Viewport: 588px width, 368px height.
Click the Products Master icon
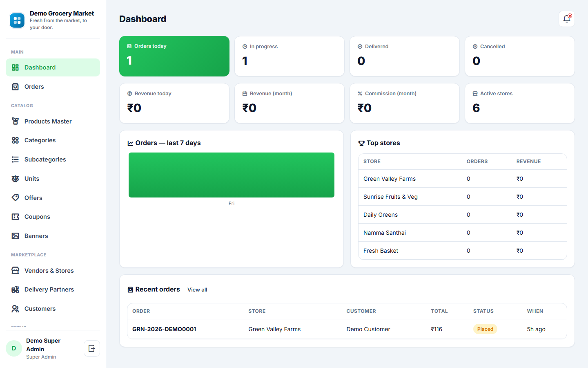[16, 121]
